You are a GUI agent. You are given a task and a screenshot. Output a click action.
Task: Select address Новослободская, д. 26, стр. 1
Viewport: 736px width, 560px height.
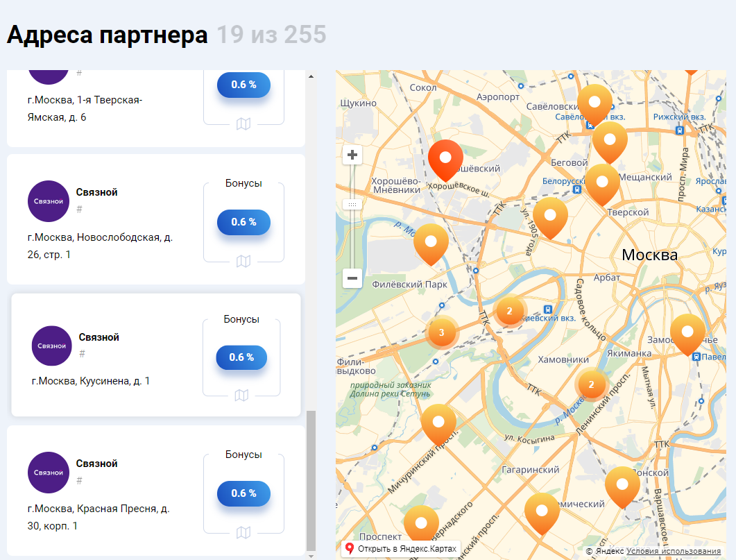100,246
